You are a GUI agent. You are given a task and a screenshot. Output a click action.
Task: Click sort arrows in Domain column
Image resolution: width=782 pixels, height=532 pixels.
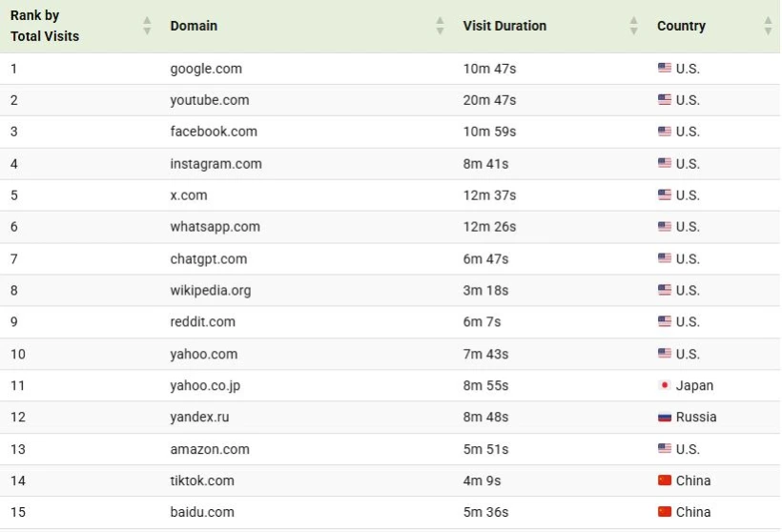(x=440, y=26)
